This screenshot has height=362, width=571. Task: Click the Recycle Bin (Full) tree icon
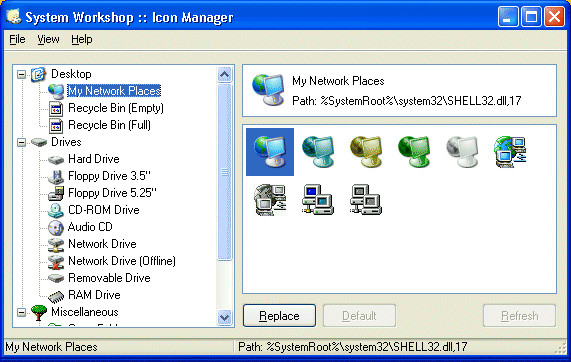pyautogui.click(x=56, y=125)
